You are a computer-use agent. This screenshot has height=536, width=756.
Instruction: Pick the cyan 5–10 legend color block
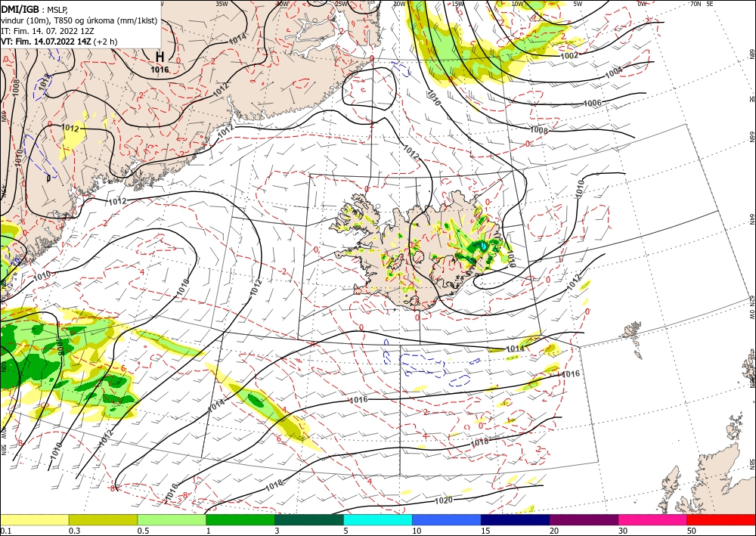(378, 519)
